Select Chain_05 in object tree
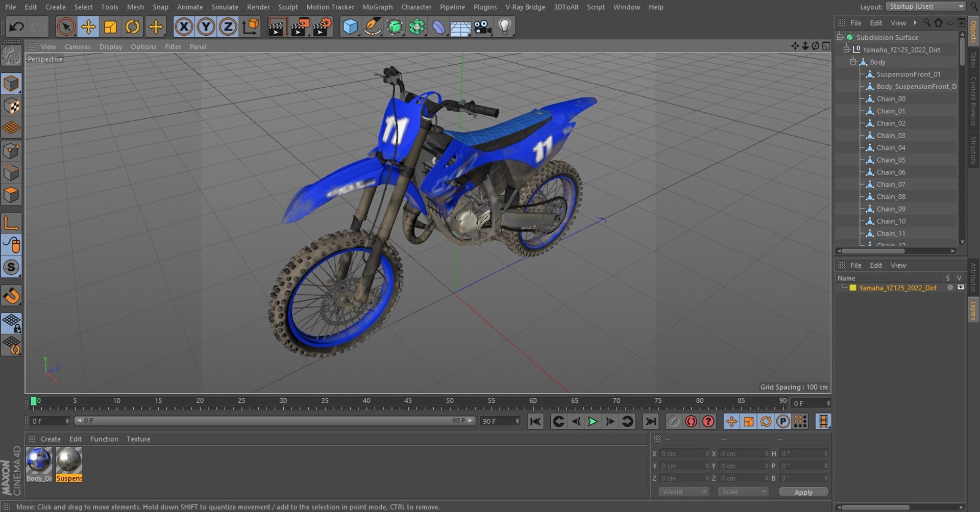Image resolution: width=980 pixels, height=512 pixels. (x=891, y=160)
